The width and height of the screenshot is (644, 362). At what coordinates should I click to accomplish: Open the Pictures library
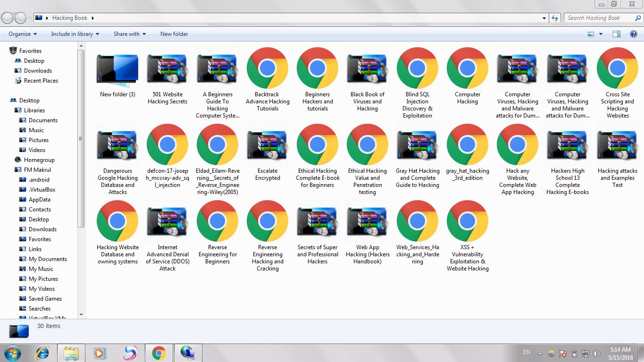pos(33,140)
